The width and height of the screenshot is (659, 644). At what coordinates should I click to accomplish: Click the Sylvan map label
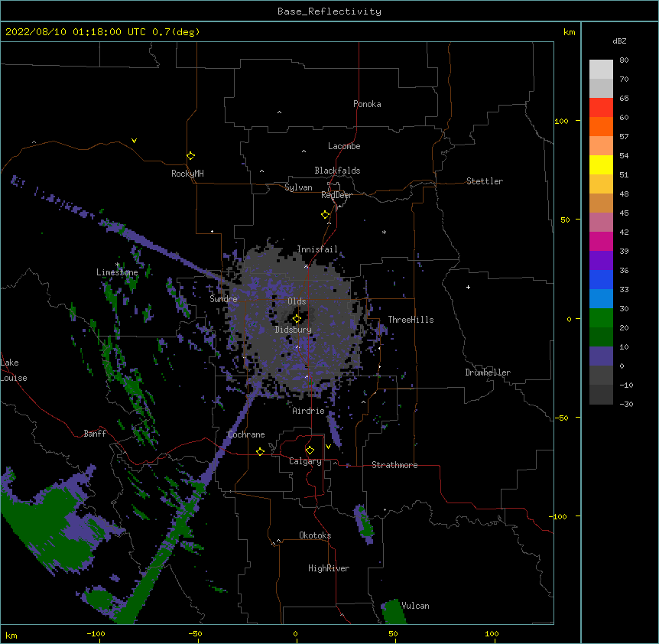(298, 187)
